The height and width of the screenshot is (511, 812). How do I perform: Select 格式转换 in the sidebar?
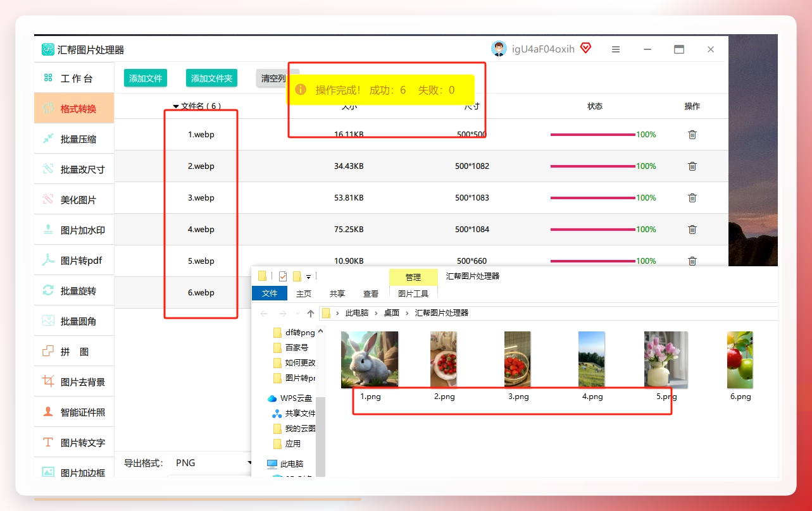pyautogui.click(x=74, y=109)
